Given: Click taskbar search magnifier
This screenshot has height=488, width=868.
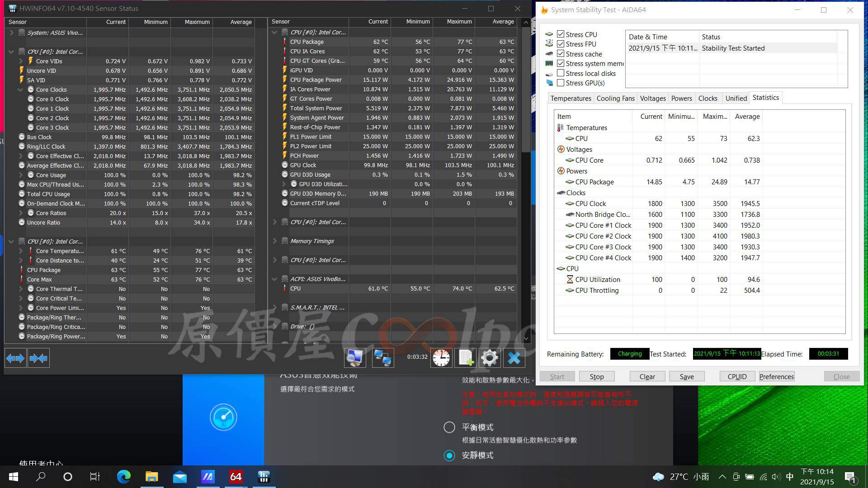Looking at the screenshot, I should (41, 477).
